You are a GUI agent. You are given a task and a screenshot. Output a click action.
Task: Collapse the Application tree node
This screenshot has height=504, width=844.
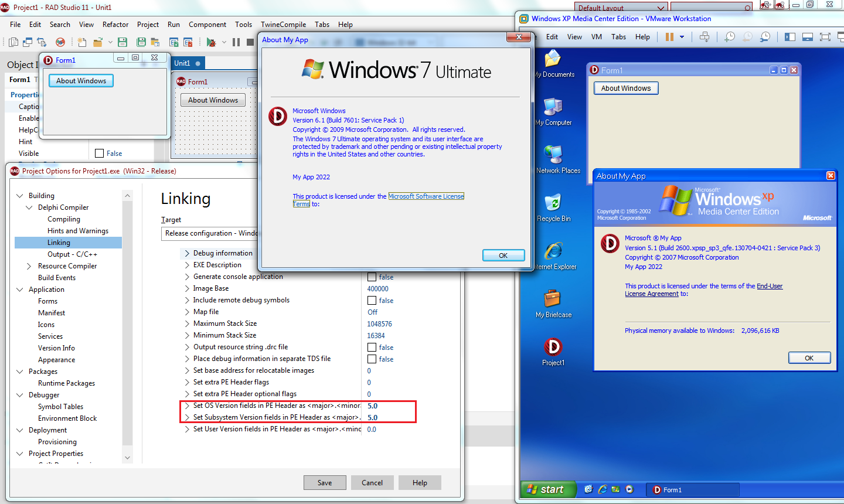pos(20,290)
